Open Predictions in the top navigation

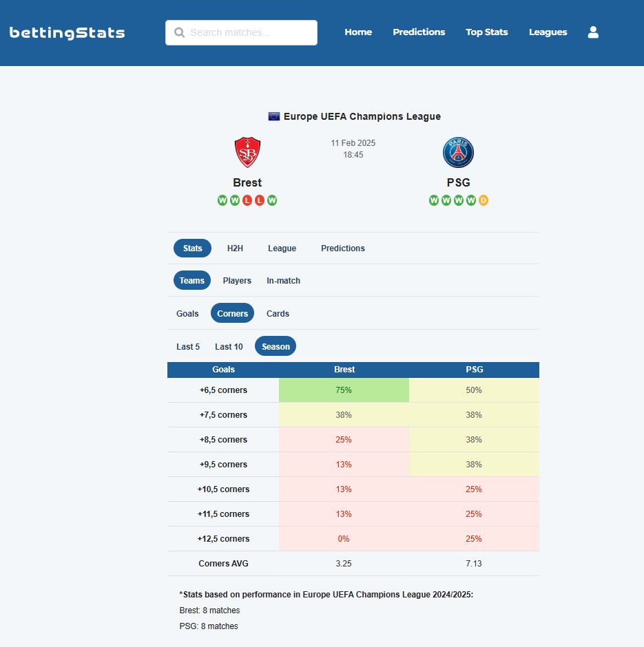click(x=419, y=32)
